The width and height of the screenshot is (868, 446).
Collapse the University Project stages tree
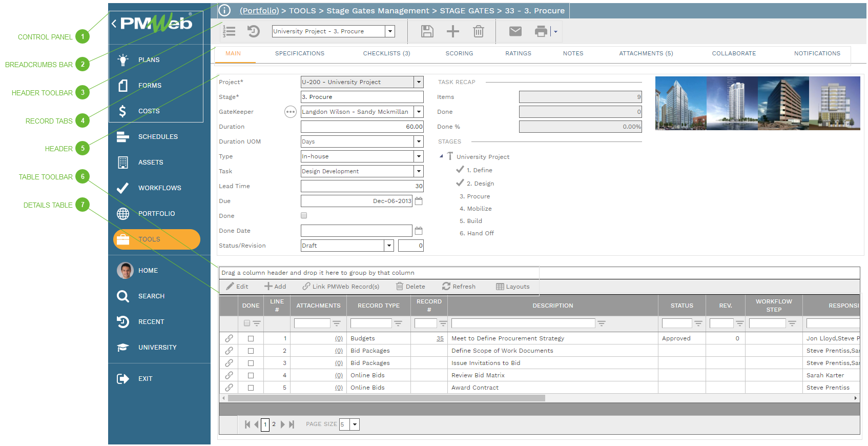coord(441,156)
